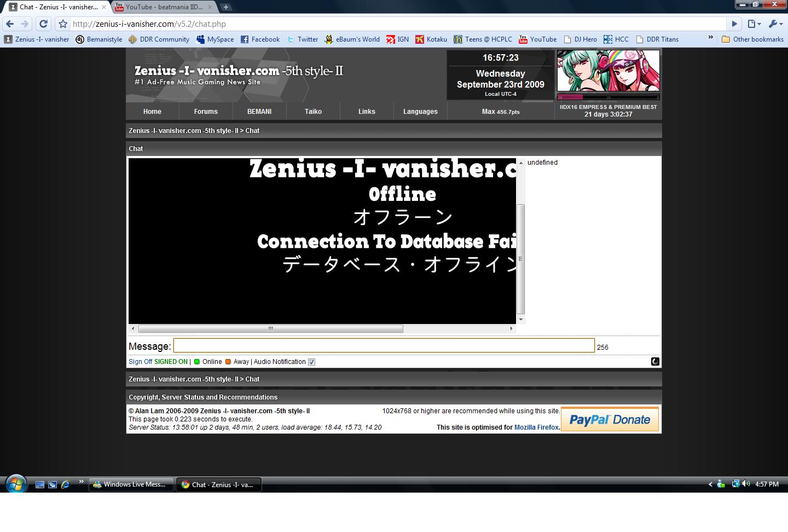Open the Kotaku bookmark
Image resolution: width=788 pixels, height=532 pixels.
click(431, 39)
